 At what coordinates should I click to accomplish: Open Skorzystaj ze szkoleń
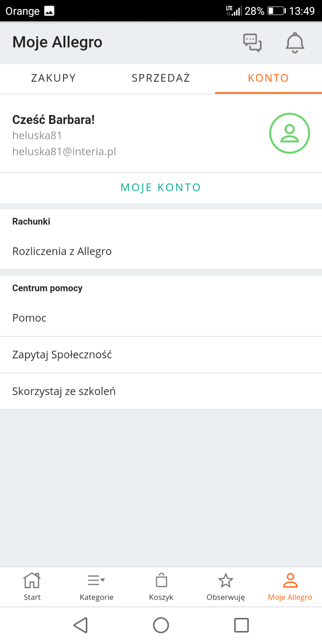click(64, 391)
